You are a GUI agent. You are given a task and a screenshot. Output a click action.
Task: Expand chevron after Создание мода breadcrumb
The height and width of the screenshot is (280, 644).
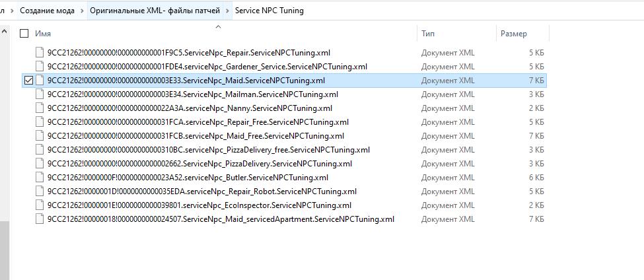(x=82, y=11)
